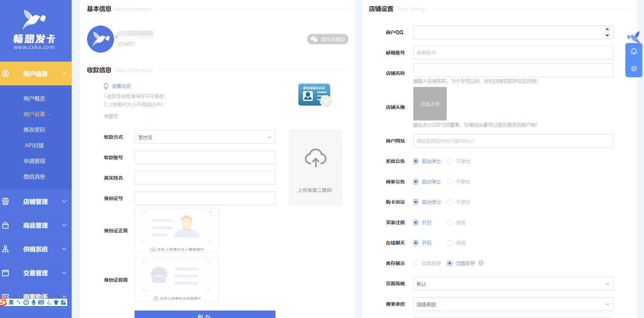The image size is (644, 318).
Task: Open the 页面风格 dropdown
Action: (x=513, y=284)
